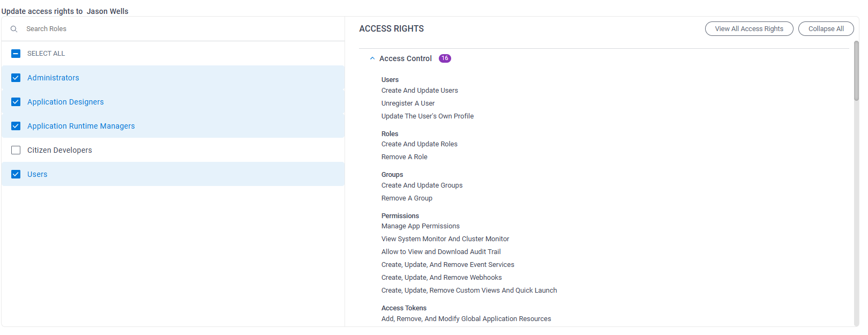Click the View All Access Rights button
The image size is (868, 335).
[749, 29]
